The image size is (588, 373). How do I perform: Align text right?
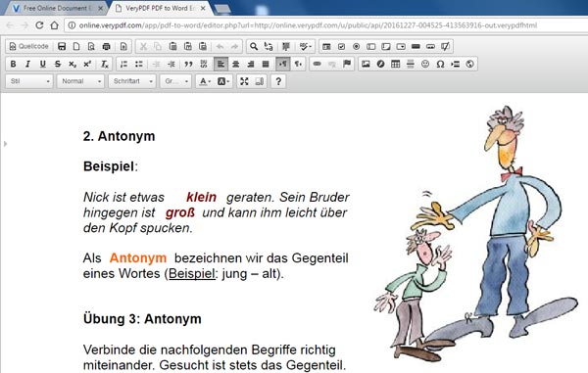[x=251, y=64]
